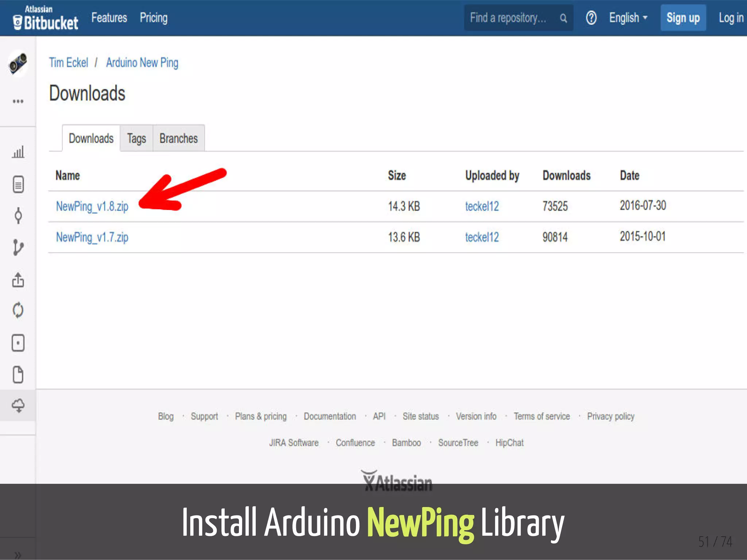This screenshot has width=747, height=560.
Task: Switch to the Tags tab
Action: point(136,139)
